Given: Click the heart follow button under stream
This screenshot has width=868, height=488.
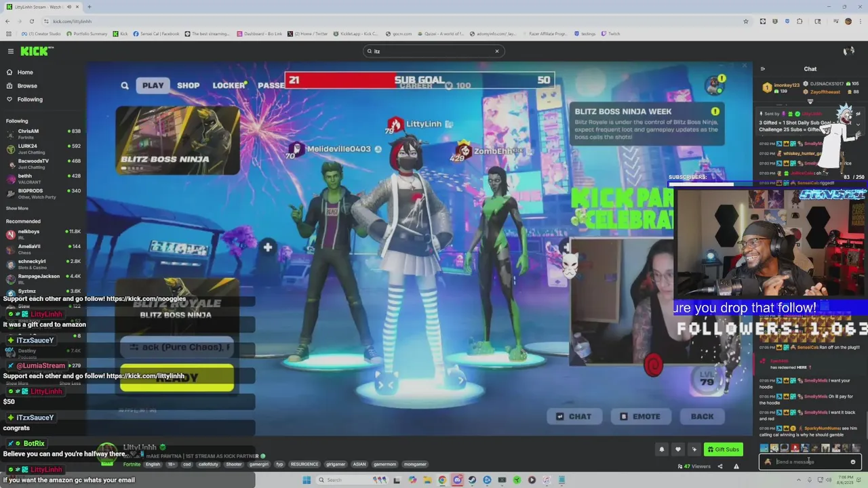Looking at the screenshot, I should point(678,449).
